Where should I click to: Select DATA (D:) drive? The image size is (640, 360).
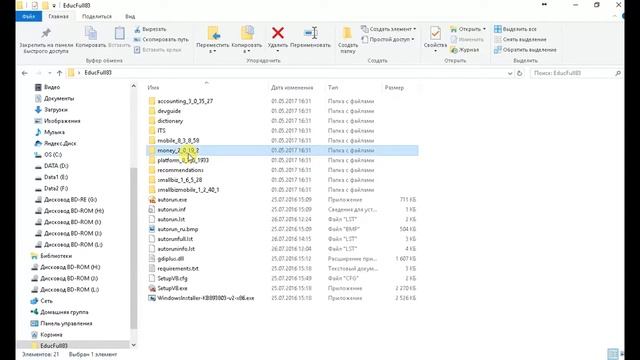pyautogui.click(x=56, y=166)
